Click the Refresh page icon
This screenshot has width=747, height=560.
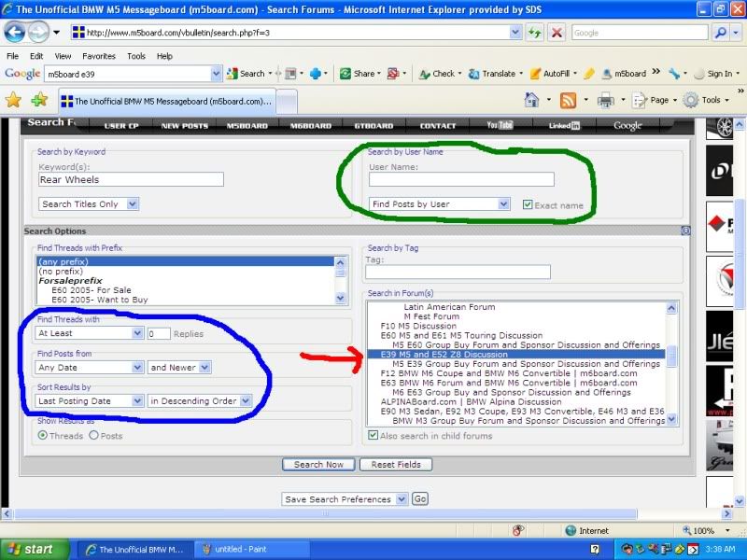(x=534, y=33)
